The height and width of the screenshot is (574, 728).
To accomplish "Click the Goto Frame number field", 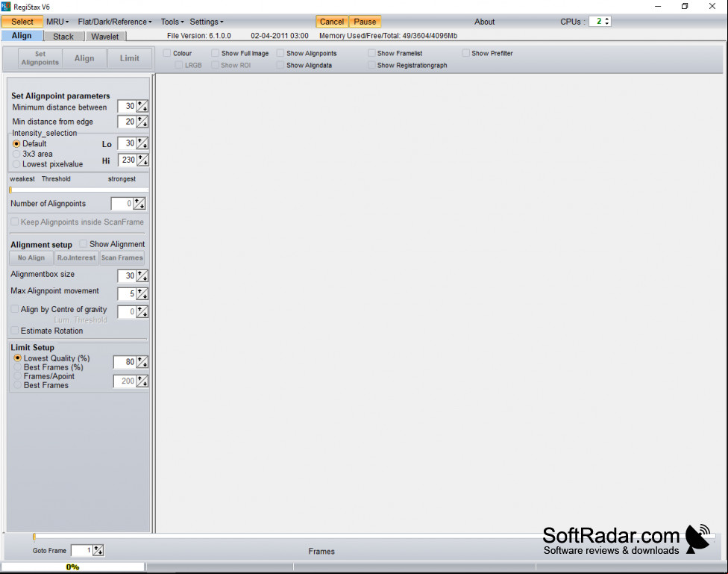I will (x=82, y=551).
